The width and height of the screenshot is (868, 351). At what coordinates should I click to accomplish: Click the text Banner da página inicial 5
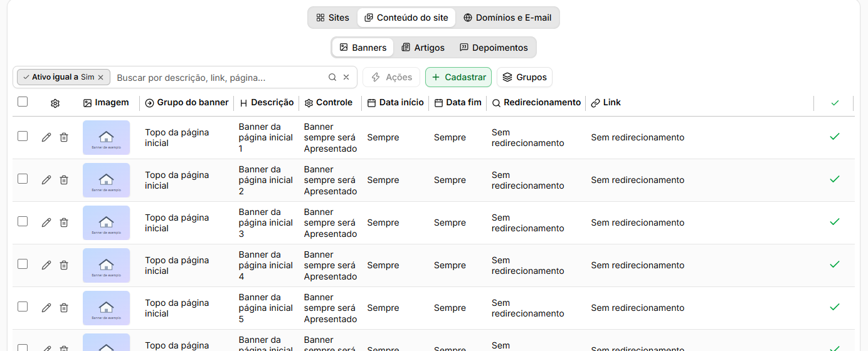pyautogui.click(x=266, y=308)
